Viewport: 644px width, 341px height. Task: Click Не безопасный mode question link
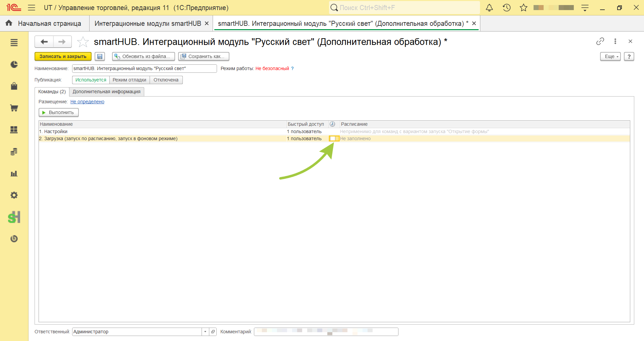point(292,68)
